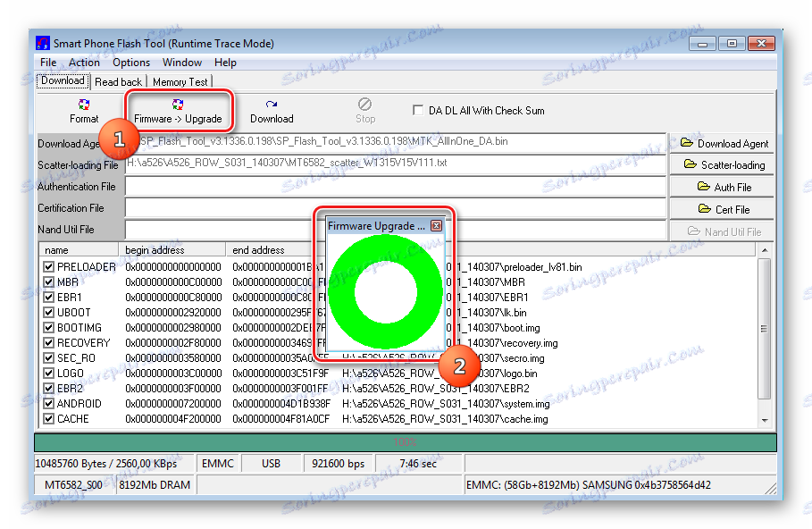Click the Format toolbar icon

coord(84,105)
